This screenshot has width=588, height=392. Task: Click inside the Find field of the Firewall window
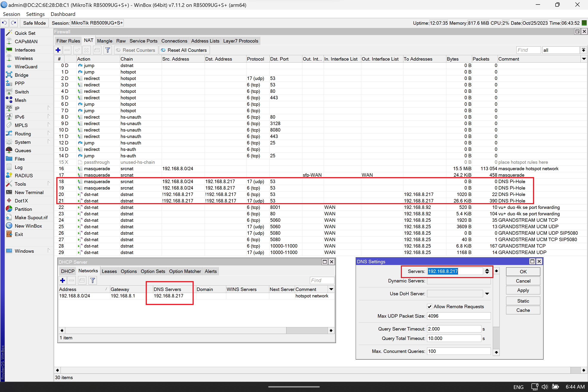click(528, 50)
